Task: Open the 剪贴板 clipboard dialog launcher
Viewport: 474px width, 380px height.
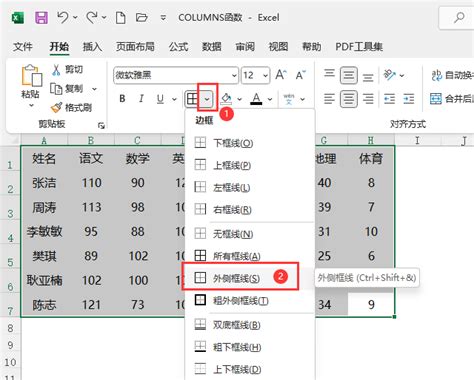Action: [x=101, y=125]
